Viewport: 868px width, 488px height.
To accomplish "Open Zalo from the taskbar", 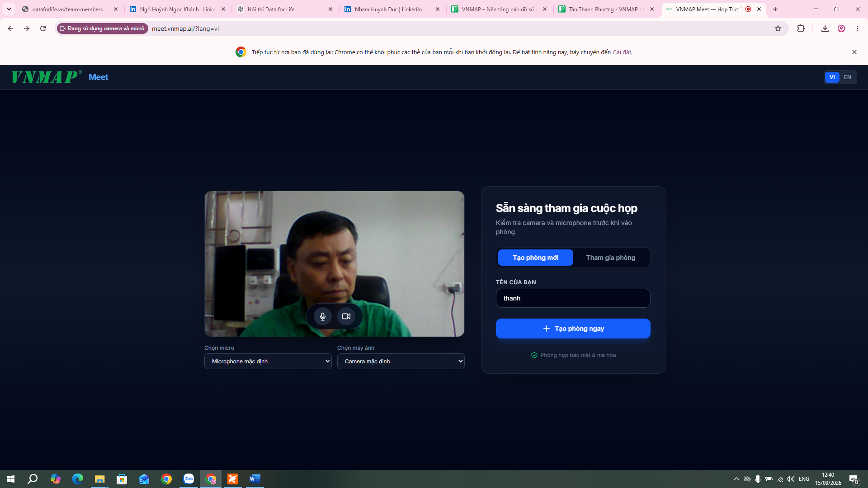I will click(x=189, y=479).
